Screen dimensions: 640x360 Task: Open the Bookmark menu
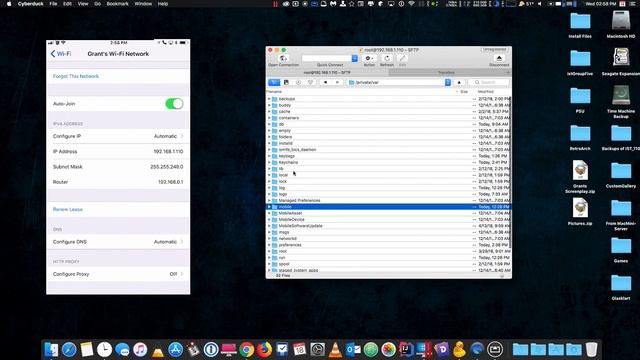tap(118, 4)
